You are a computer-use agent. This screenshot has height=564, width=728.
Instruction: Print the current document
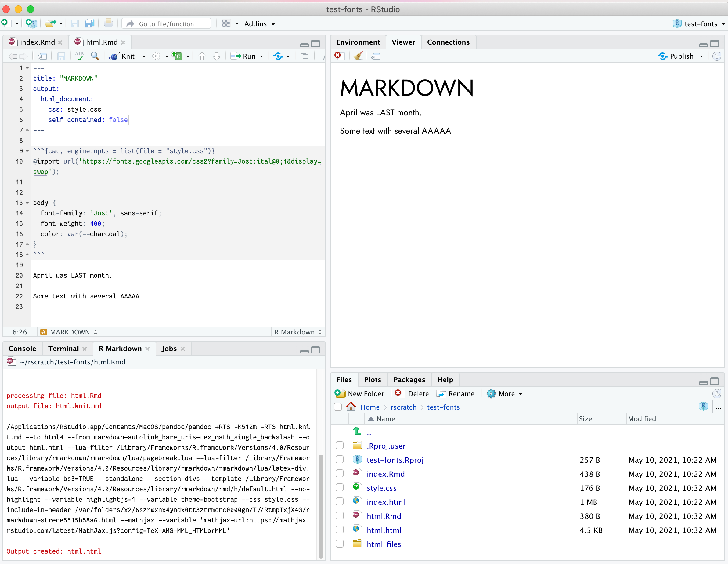pos(109,23)
